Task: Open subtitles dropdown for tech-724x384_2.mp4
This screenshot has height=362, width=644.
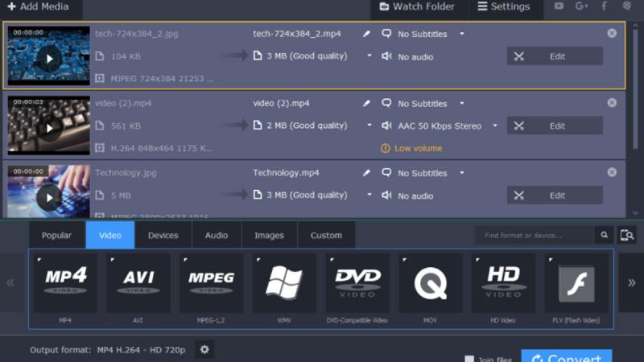Action: tap(462, 34)
